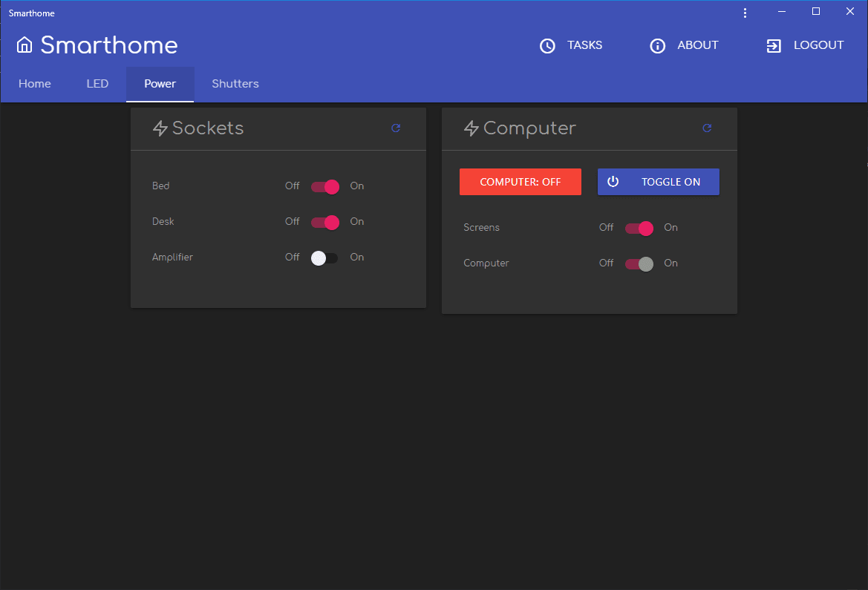Click the Toggle On button text
The height and width of the screenshot is (590, 868).
pyautogui.click(x=670, y=182)
